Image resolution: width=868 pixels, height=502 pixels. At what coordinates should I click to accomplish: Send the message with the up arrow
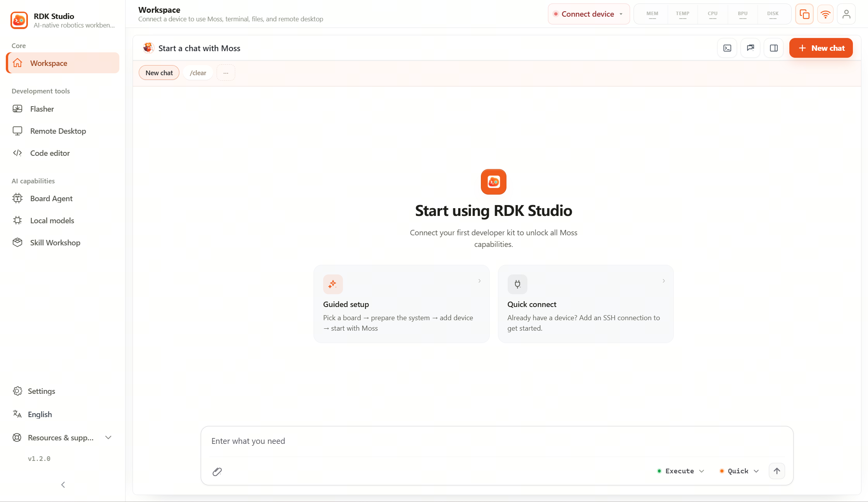(777, 471)
